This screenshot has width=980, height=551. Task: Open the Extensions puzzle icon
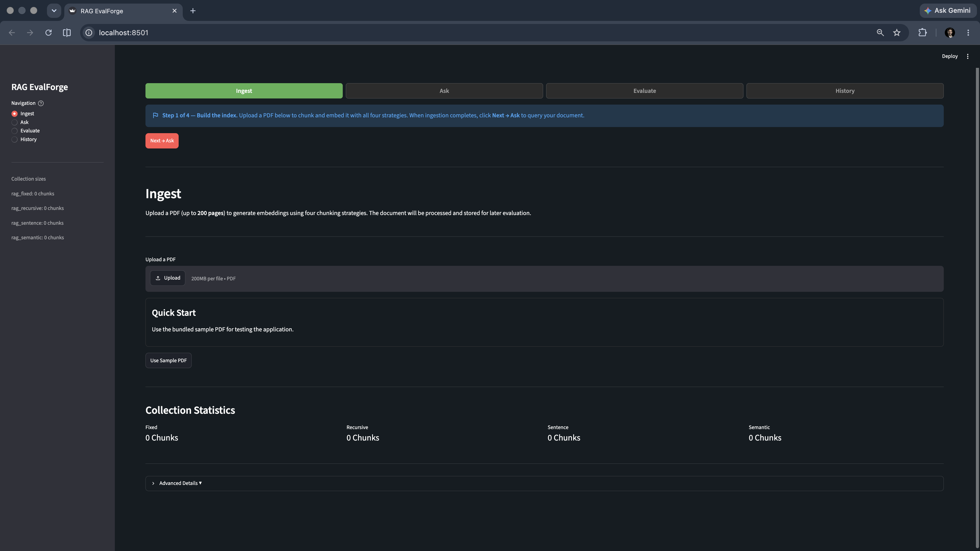point(923,33)
